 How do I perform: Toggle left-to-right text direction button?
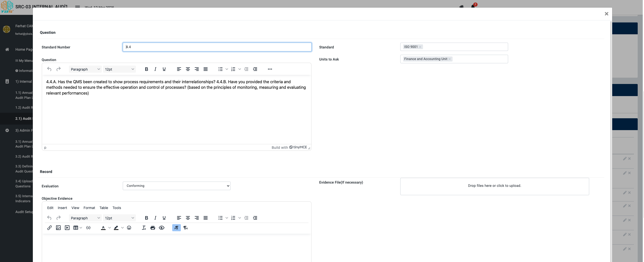pyautogui.click(x=177, y=228)
